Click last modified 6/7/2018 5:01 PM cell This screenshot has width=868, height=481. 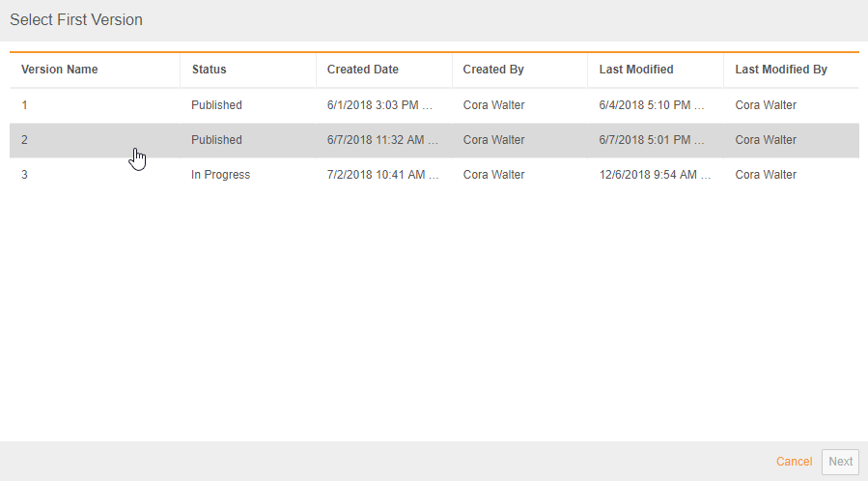[x=655, y=140]
